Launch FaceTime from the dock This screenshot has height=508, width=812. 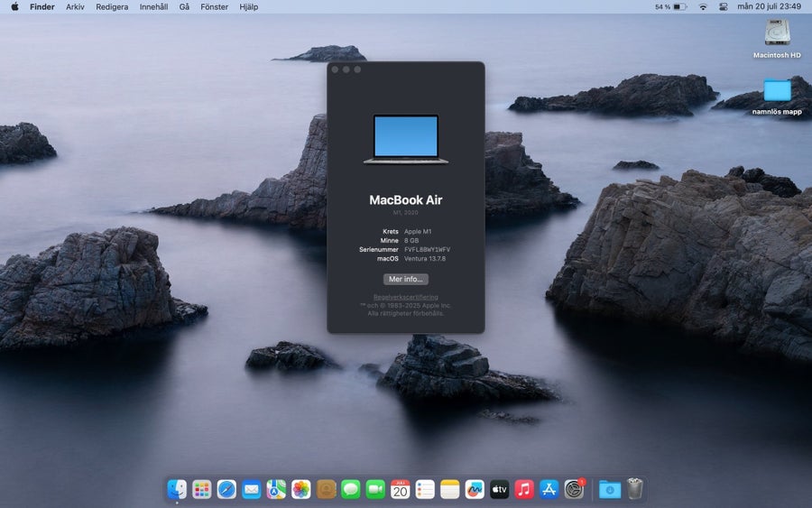point(375,489)
